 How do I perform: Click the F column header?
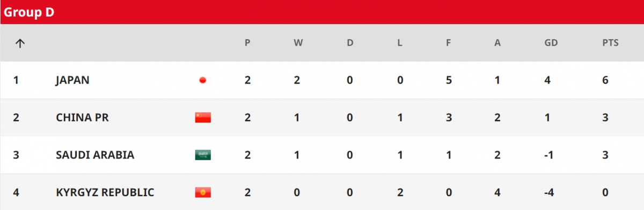coord(448,43)
